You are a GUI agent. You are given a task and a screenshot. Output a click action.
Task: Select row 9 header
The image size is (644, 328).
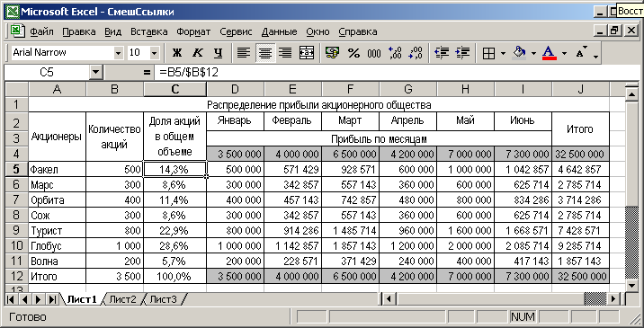16,230
